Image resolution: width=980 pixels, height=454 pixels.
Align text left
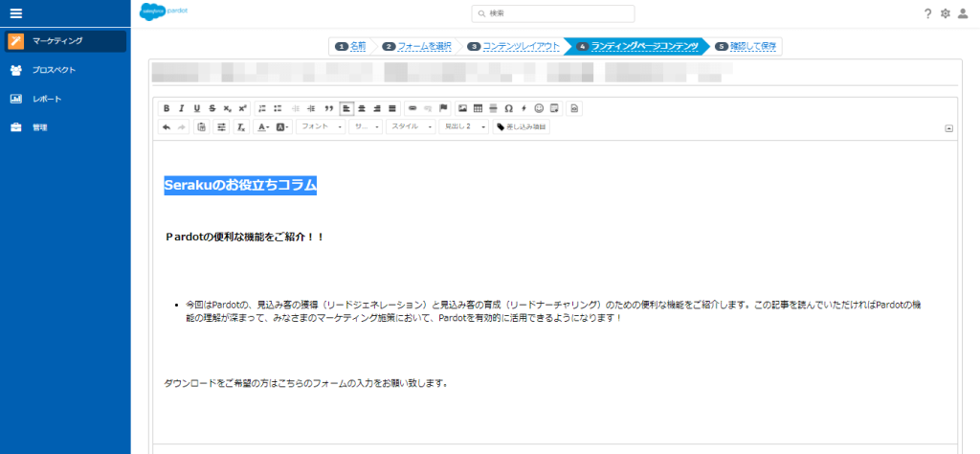(346, 108)
